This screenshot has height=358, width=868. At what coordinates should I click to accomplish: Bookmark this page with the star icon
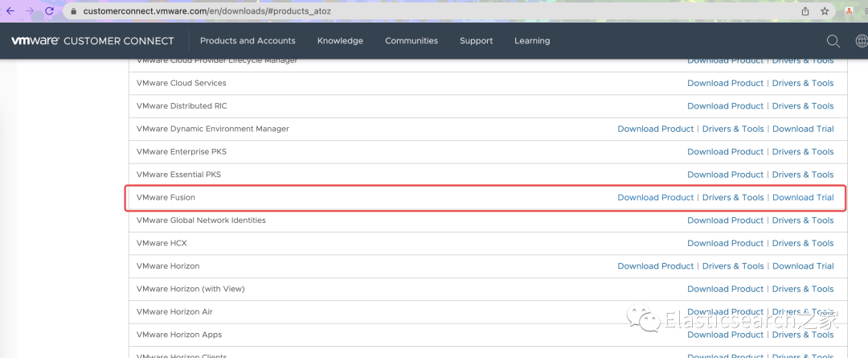[825, 11]
